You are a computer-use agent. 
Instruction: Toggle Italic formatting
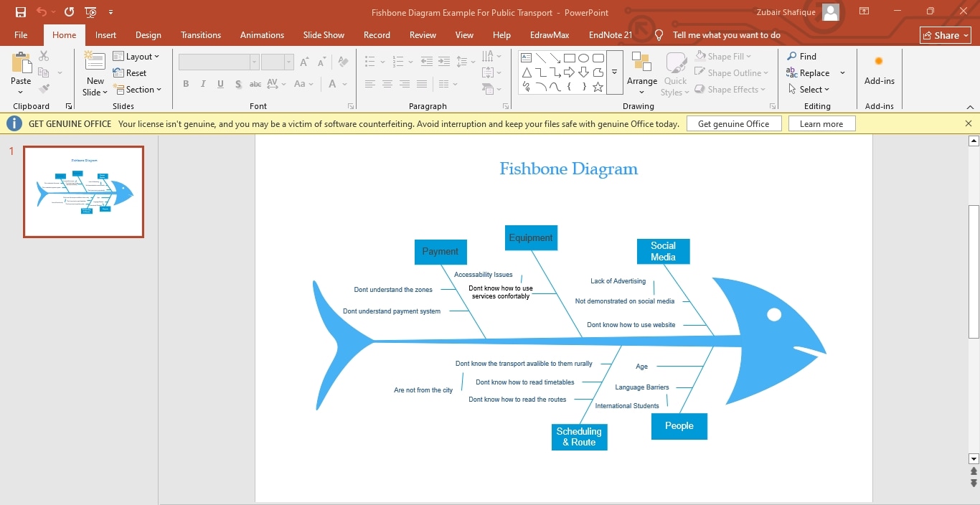coord(203,84)
